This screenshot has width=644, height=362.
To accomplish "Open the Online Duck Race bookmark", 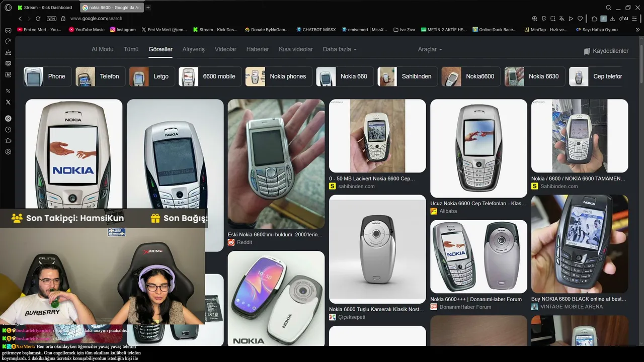I will 495,30.
